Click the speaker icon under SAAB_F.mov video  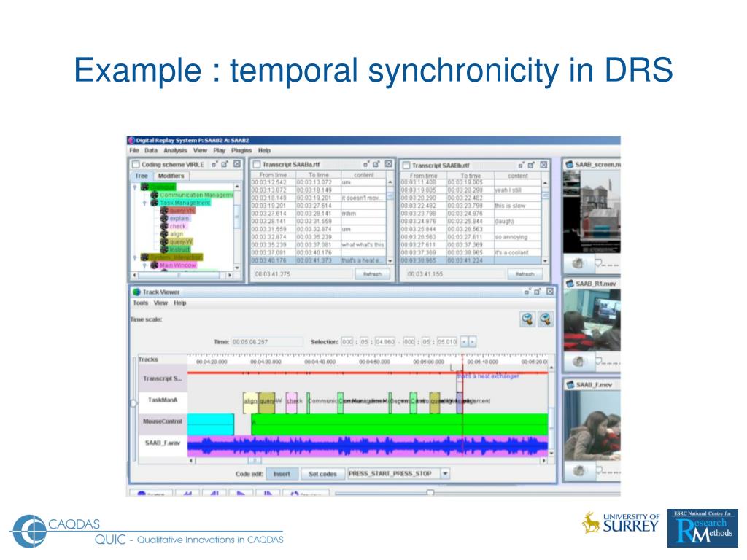578,471
